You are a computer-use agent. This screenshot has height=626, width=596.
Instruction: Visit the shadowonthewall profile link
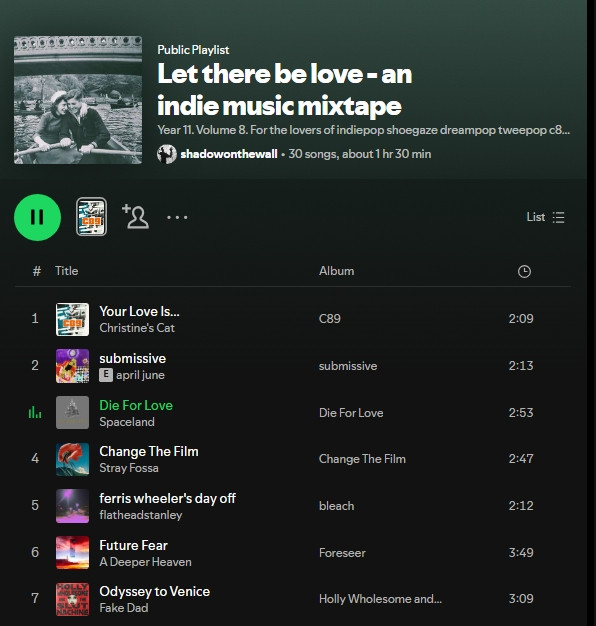click(x=229, y=154)
